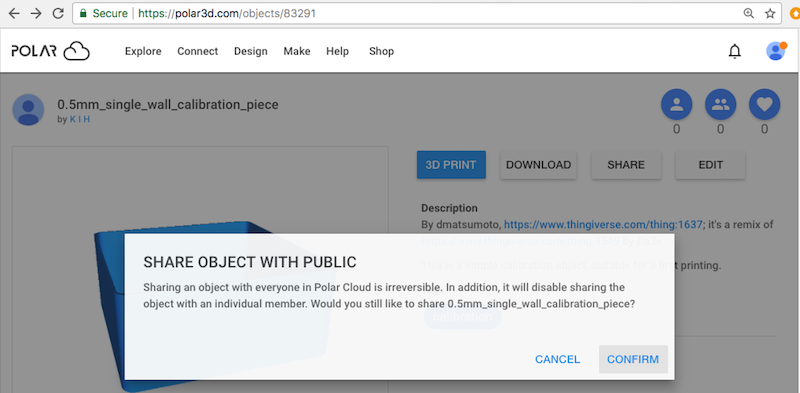
Task: Cancel the share with public dialog
Action: (557, 359)
